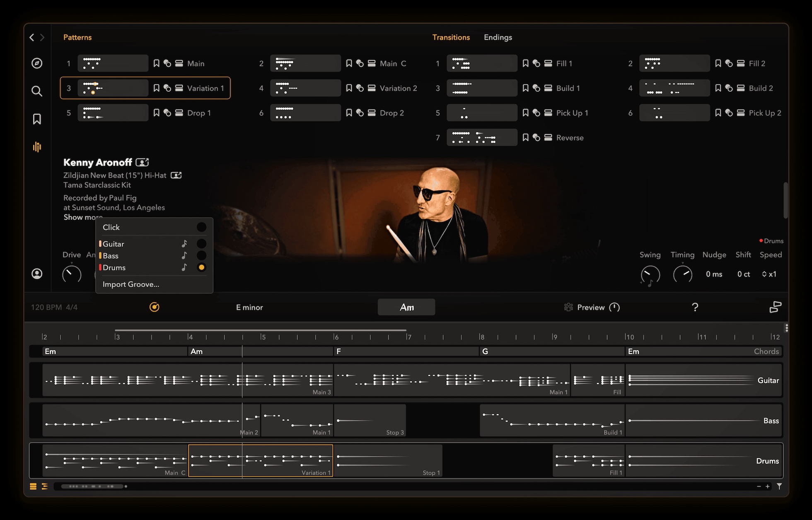
Task: Open the 120 BPM 4/4 tempo setting
Action: point(54,307)
